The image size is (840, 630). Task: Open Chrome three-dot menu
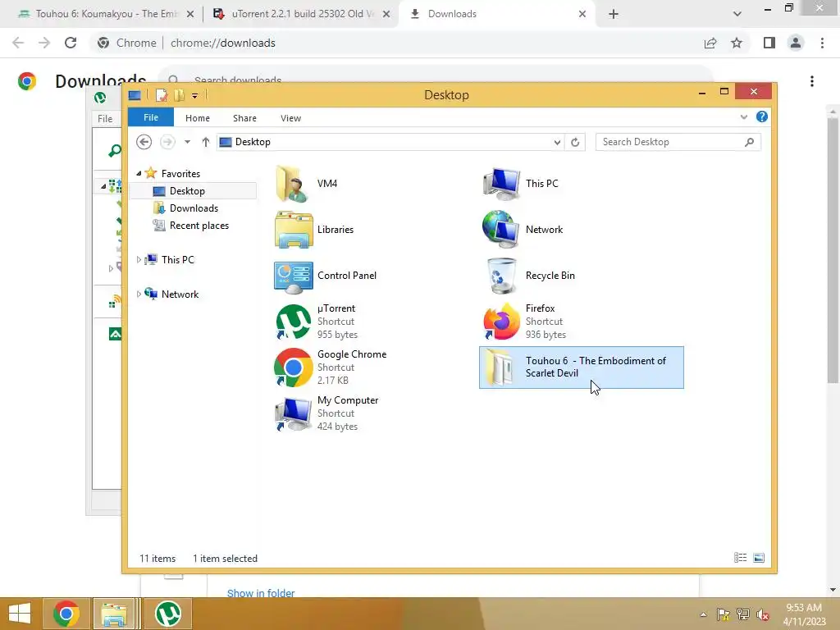[822, 43]
